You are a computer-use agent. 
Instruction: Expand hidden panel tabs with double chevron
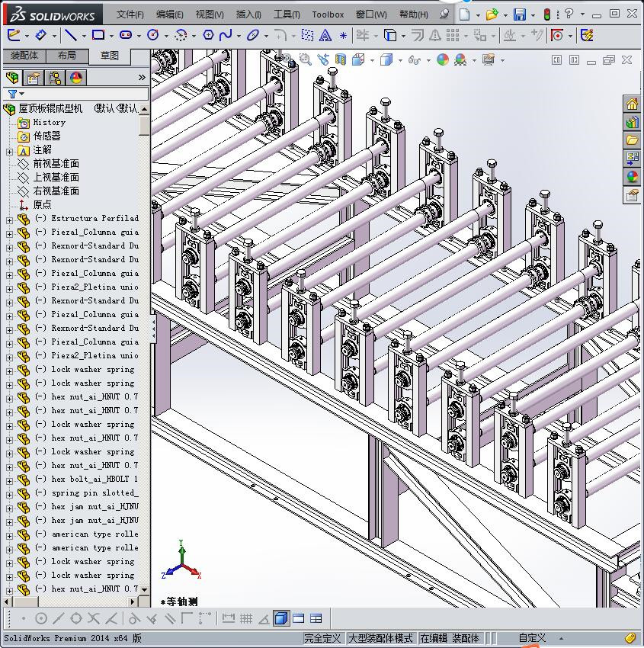tap(142, 78)
